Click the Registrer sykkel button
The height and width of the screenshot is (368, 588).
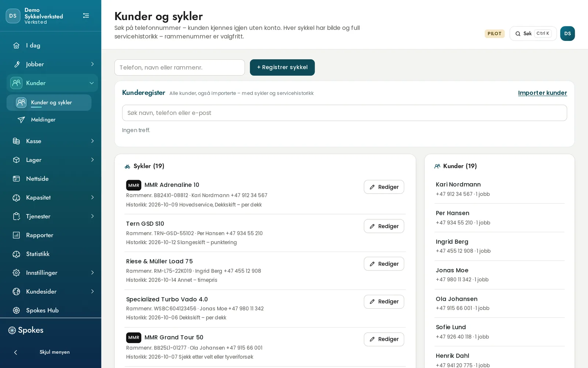click(282, 67)
